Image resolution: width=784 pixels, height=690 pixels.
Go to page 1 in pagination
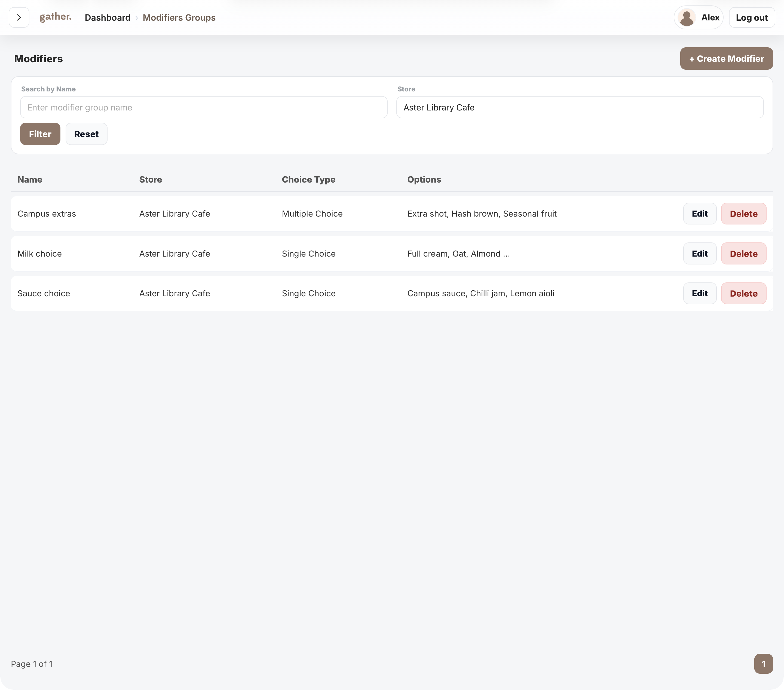point(763,664)
